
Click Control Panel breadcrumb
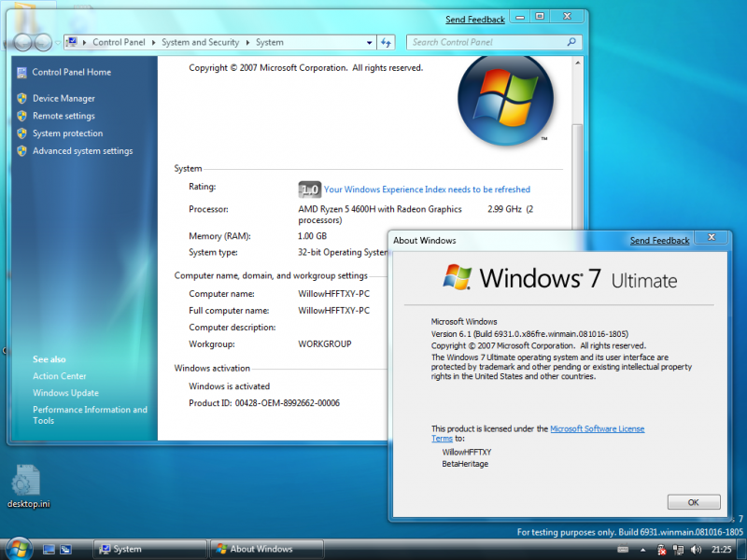click(x=119, y=42)
